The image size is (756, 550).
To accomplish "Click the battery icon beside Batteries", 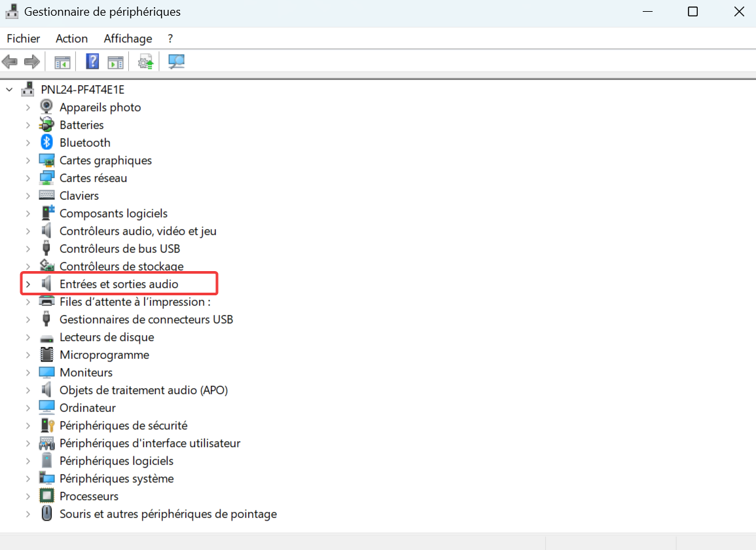I will (x=46, y=124).
